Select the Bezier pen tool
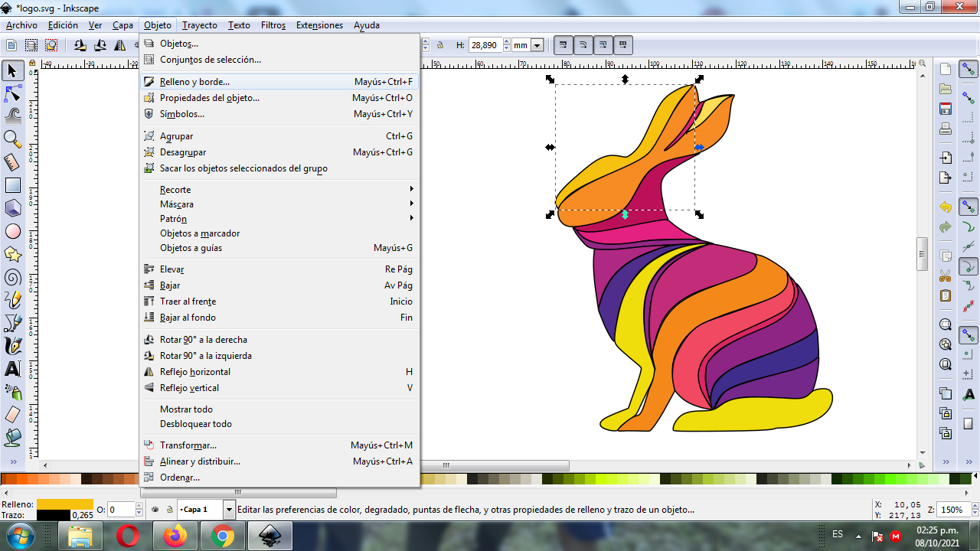This screenshot has width=980, height=551. 12,323
